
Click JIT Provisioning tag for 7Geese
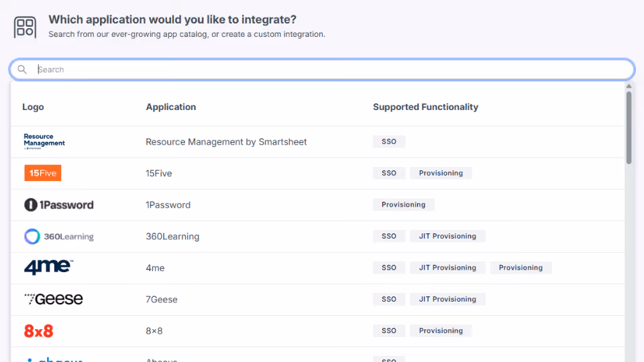pos(447,299)
